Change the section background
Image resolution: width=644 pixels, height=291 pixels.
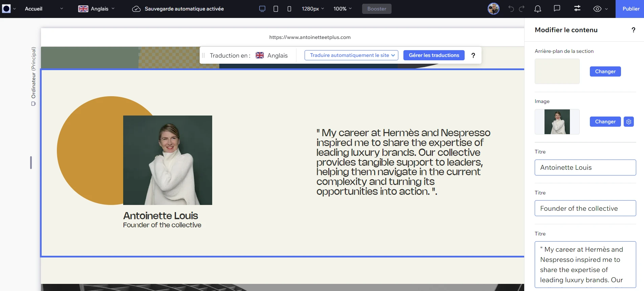tap(605, 71)
